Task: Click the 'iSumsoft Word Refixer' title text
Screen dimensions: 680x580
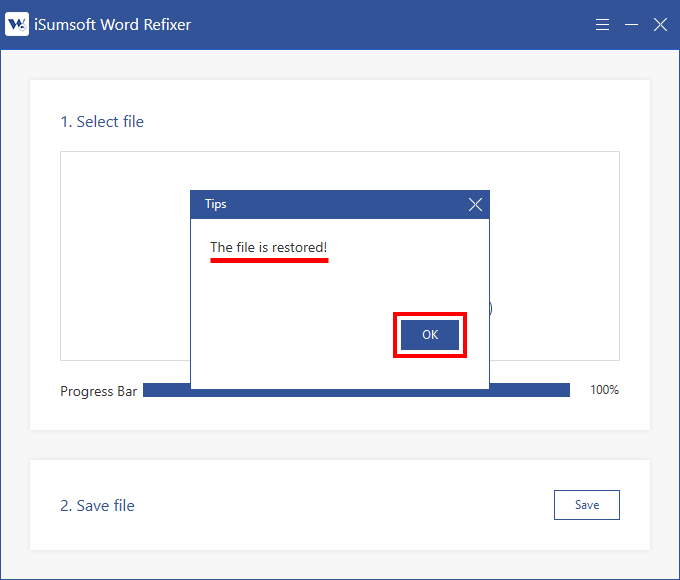Action: [x=112, y=25]
